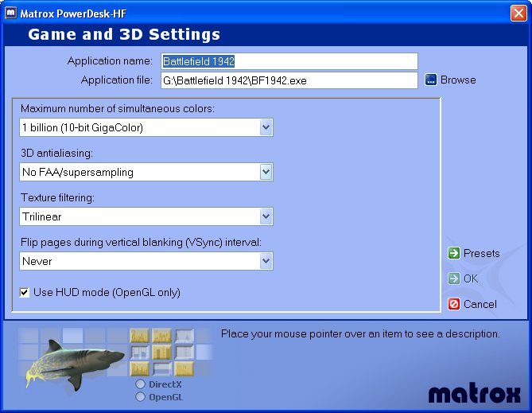Click the matrox logo
Viewport: 532px width, 413px height.
click(x=474, y=394)
